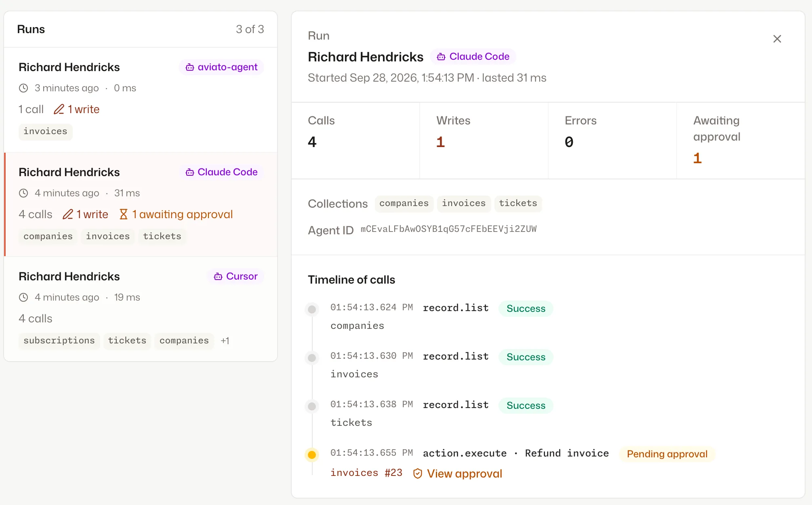Close the run detail panel
The image size is (812, 505).
click(777, 39)
